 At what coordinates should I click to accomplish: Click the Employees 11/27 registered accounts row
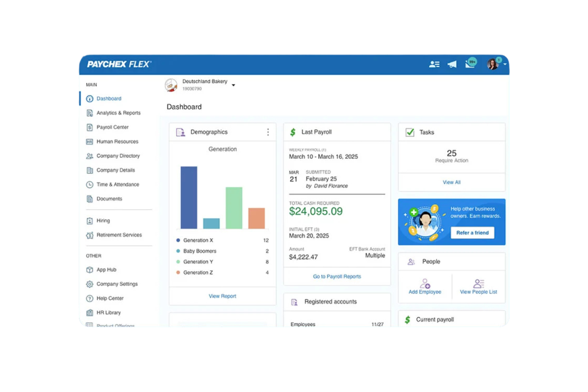(x=337, y=324)
